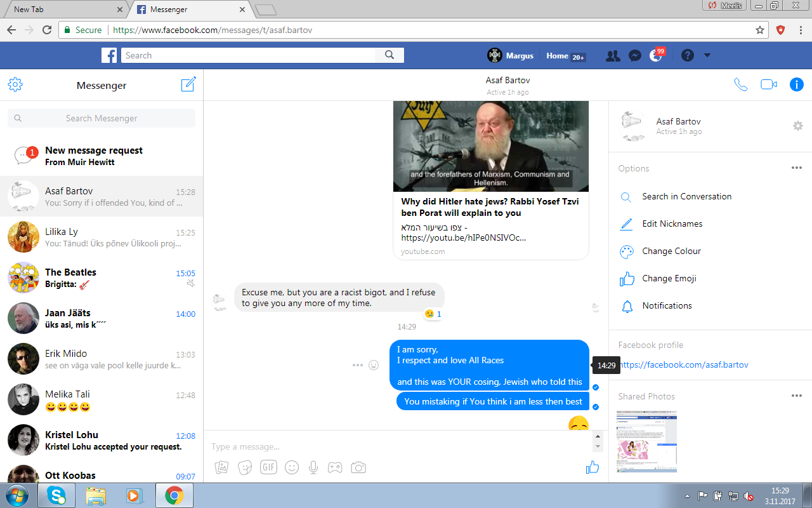
Task: Open Windows Start button
Action: (18, 495)
